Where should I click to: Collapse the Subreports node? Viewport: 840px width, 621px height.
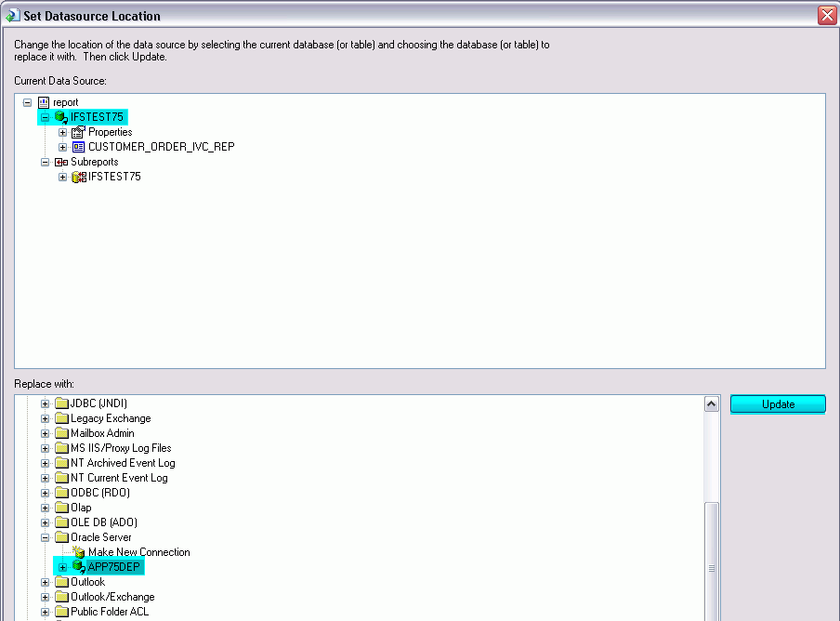pyautogui.click(x=46, y=162)
